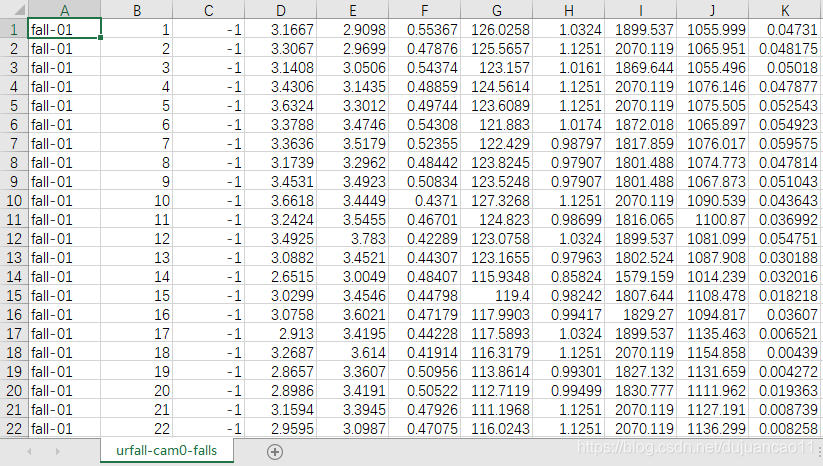Click cell with value 2.913
Image resolution: width=823 pixels, height=466 pixels.
pos(280,334)
